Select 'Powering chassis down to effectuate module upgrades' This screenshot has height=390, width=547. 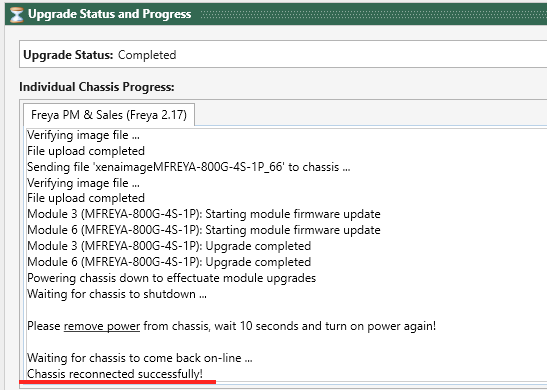pos(171,278)
